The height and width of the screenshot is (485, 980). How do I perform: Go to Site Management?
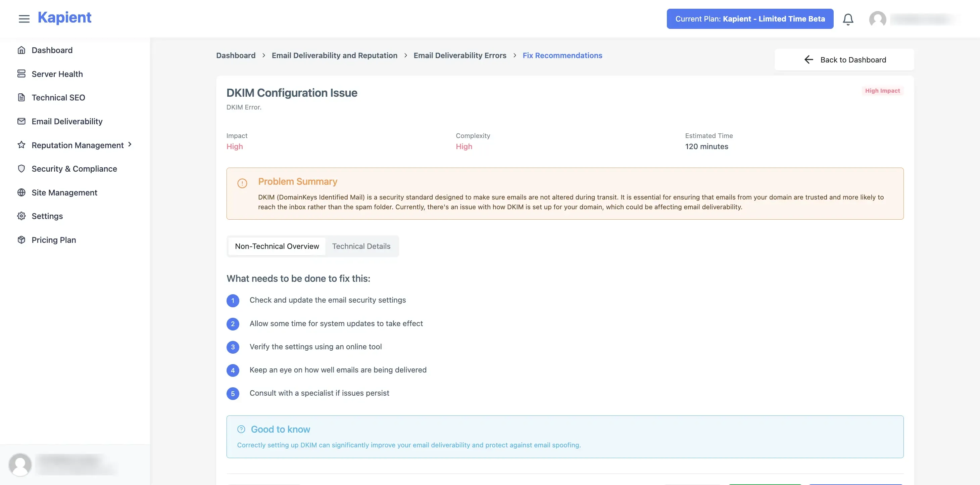[64, 193]
